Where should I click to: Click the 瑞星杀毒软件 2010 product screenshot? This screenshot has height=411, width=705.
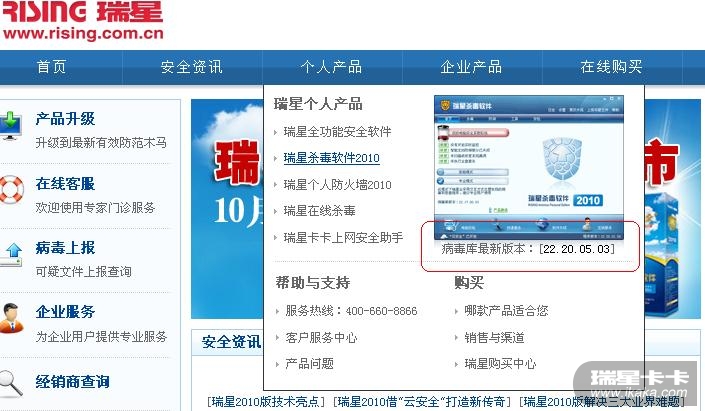[529, 167]
